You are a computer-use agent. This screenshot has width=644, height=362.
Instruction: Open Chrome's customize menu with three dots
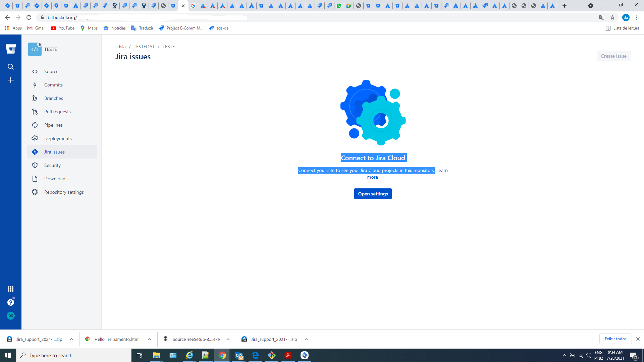637,17
